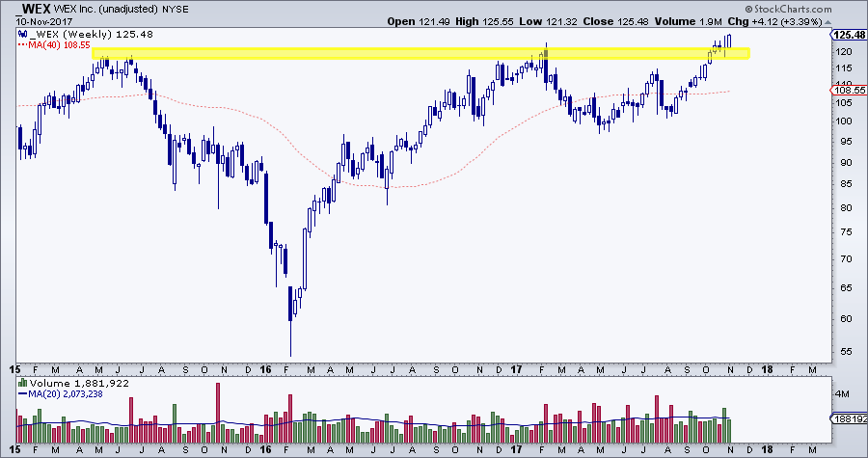Click the Volume 1,881,922 legend text

pyautogui.click(x=79, y=384)
